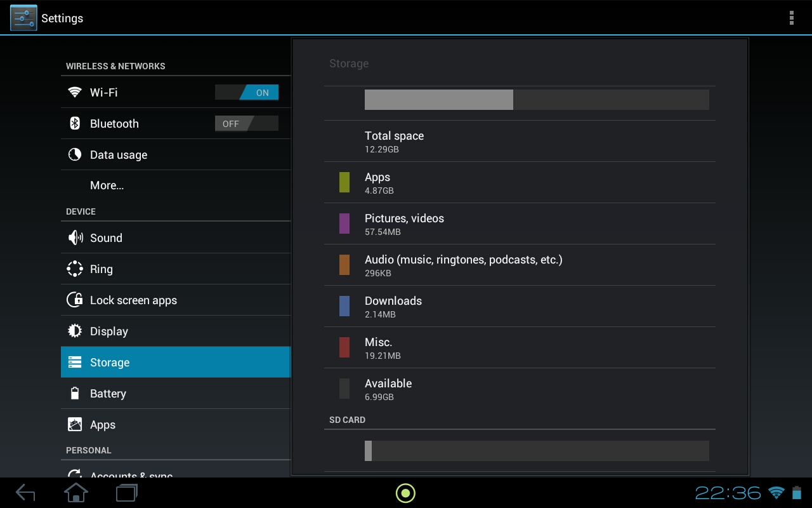Image resolution: width=812 pixels, height=508 pixels.
Task: Open Downloads storage entry
Action: tap(520, 306)
